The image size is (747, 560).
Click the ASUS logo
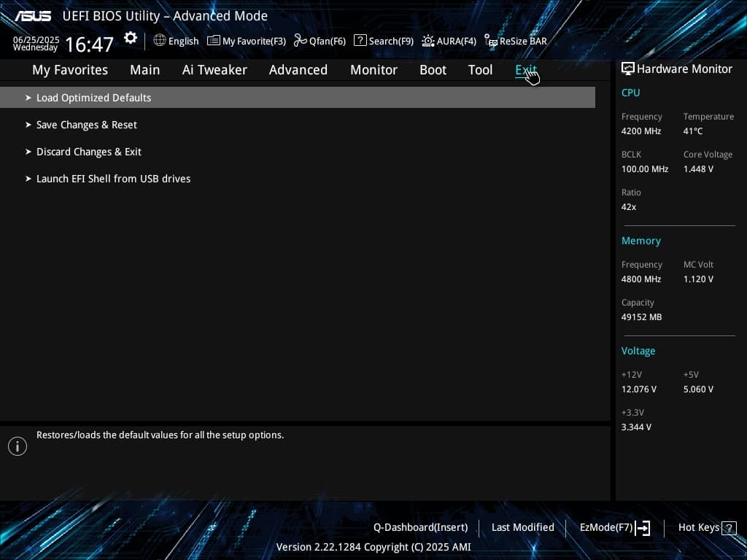(x=33, y=16)
